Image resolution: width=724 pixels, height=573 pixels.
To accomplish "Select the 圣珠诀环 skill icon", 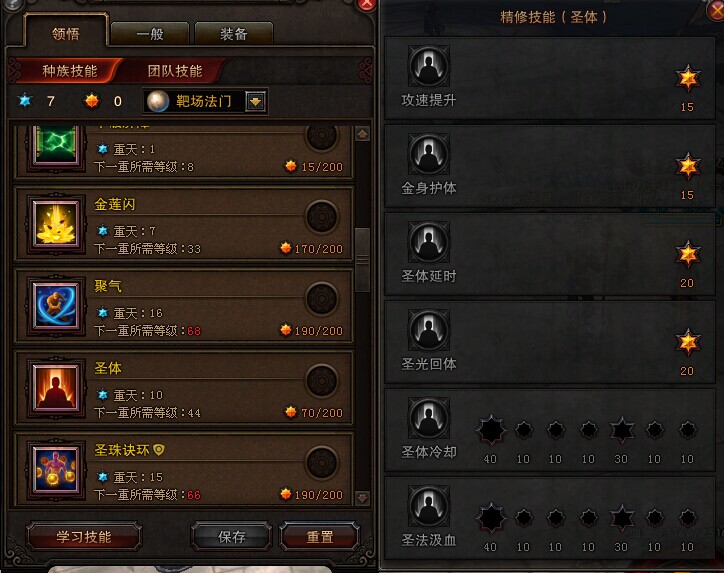I will click(x=56, y=470).
